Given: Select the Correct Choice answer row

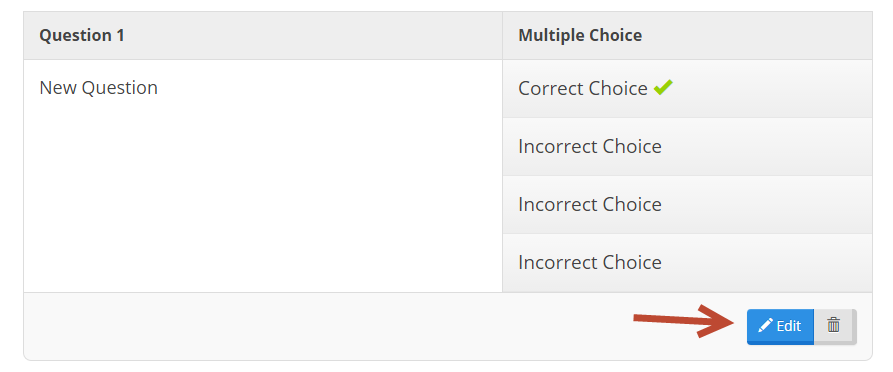Looking at the screenshot, I should point(687,88).
